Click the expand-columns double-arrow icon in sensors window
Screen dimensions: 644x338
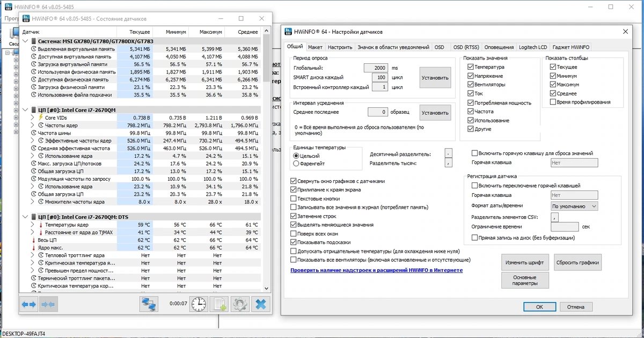point(29,304)
